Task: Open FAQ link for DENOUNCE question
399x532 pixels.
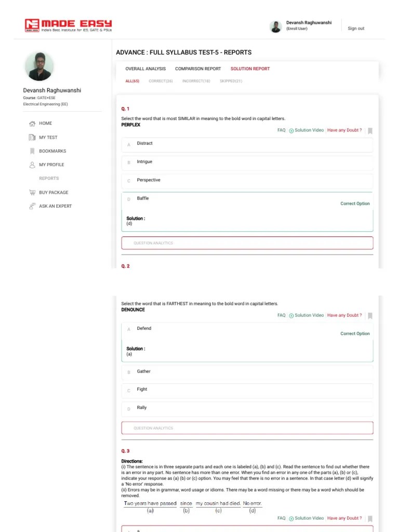Action: [x=281, y=315]
